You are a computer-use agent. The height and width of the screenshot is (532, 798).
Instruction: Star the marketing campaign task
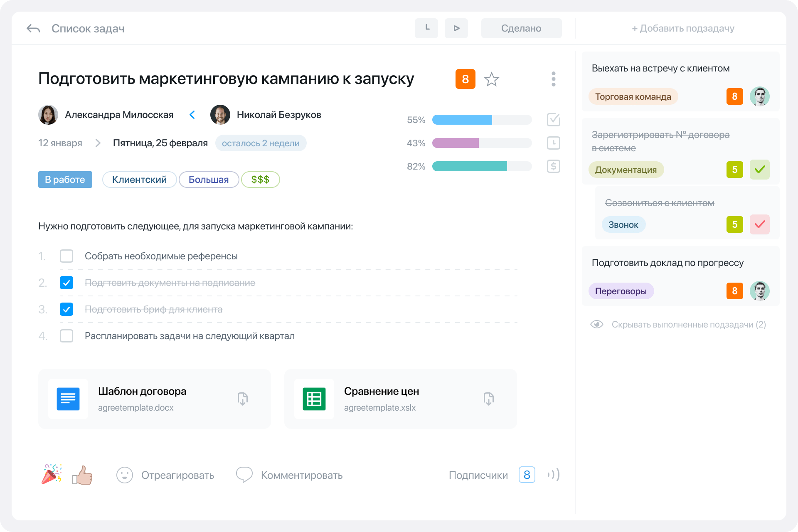tap(491, 79)
